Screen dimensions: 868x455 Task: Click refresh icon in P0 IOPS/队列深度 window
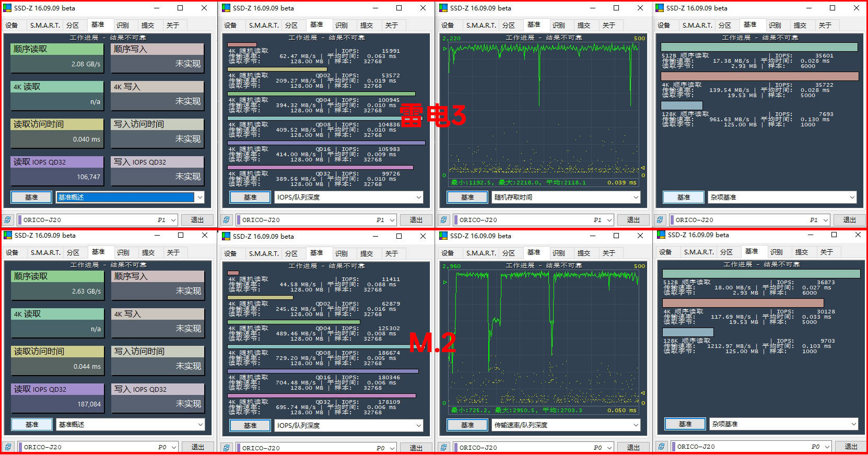point(226,448)
